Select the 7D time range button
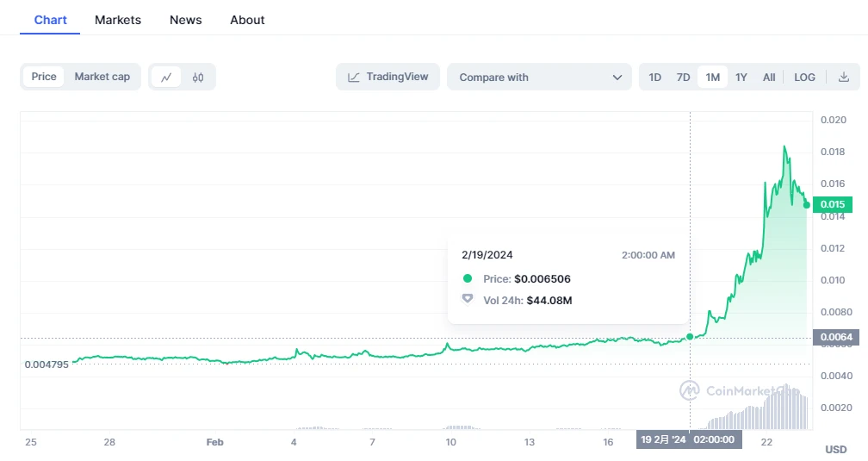This screenshot has width=868, height=461. coord(683,78)
